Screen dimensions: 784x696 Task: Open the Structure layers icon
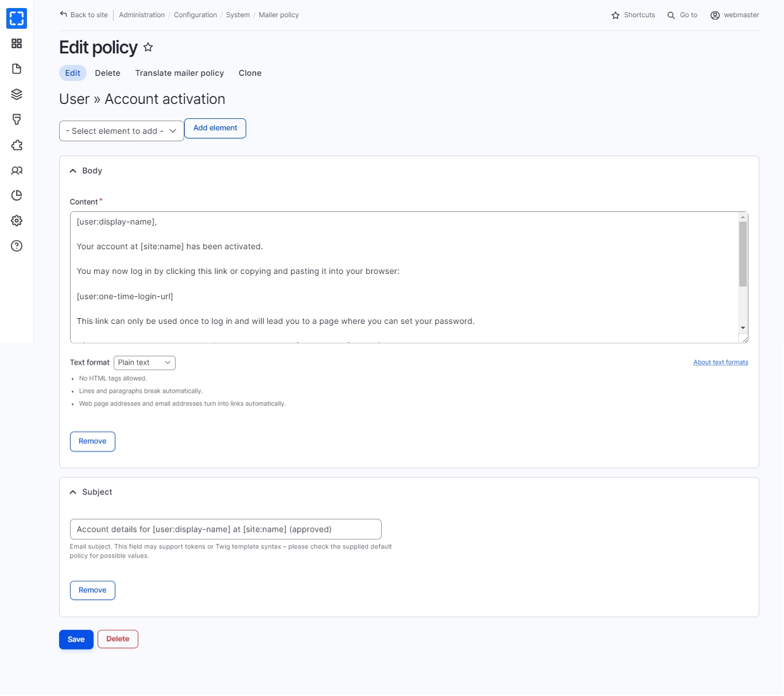[x=17, y=94]
